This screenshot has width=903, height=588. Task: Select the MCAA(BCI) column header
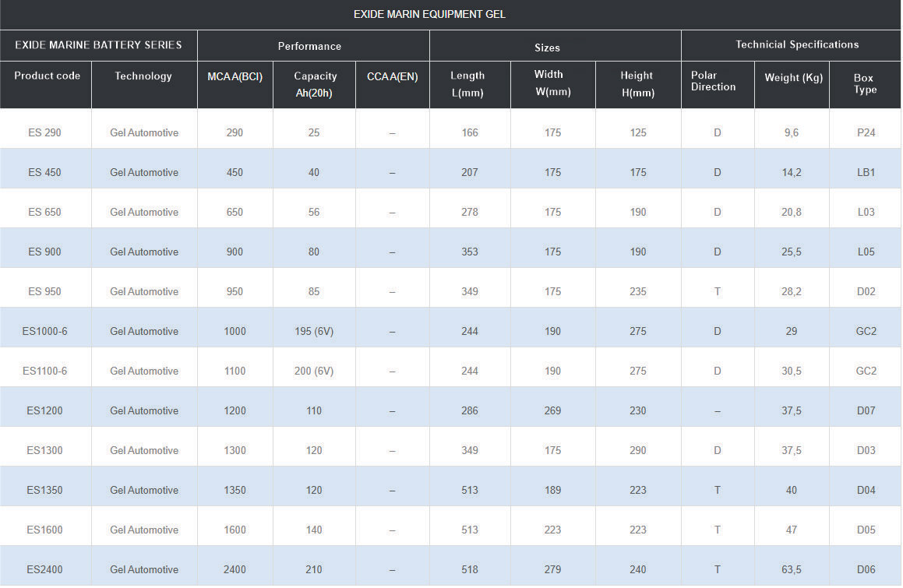click(235, 76)
